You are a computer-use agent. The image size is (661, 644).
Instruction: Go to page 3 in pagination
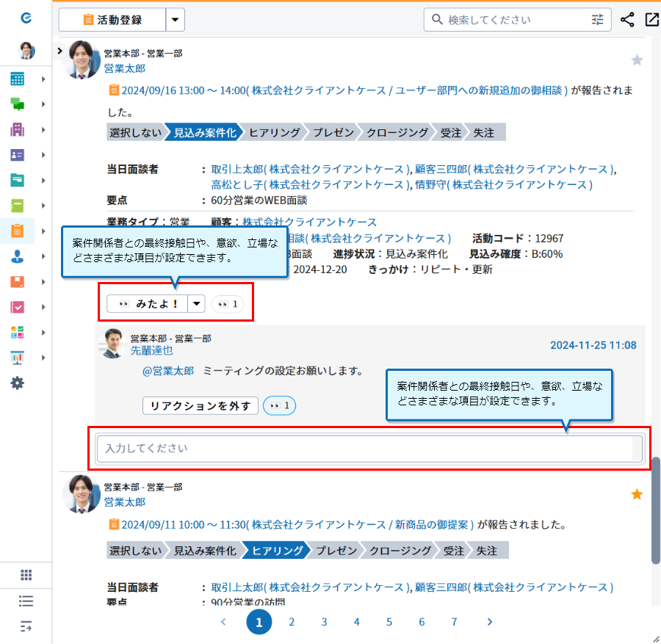pos(324,622)
